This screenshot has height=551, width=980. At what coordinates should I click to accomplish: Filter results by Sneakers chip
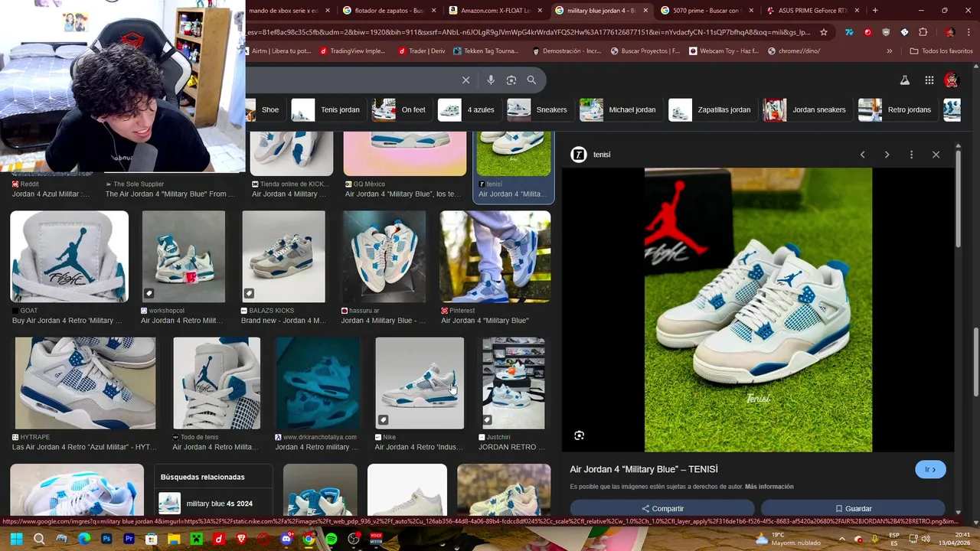click(539, 109)
